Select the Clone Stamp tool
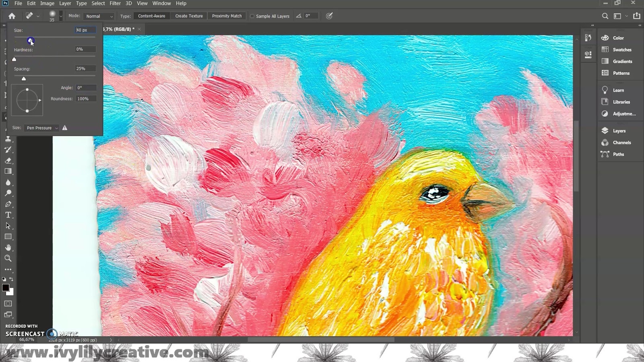Screen dimensions: 644x362 (8, 139)
